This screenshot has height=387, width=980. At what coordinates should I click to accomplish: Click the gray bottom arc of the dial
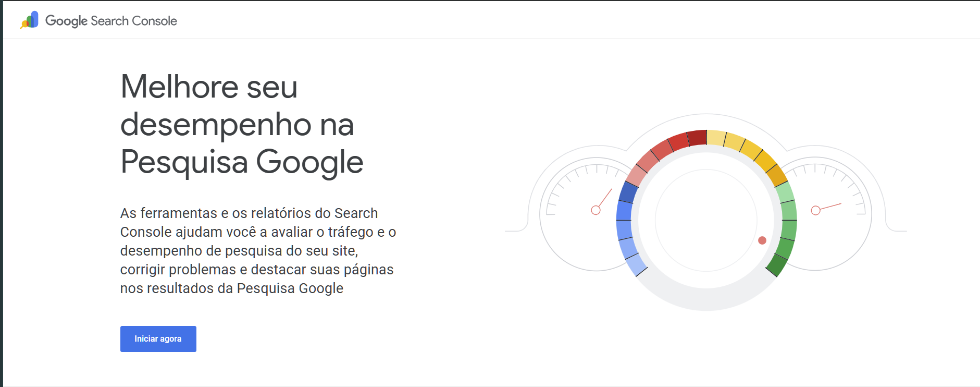(x=706, y=299)
